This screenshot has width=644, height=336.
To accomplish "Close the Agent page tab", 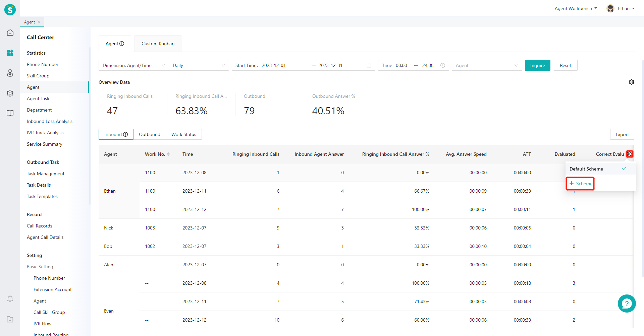I will click(39, 22).
